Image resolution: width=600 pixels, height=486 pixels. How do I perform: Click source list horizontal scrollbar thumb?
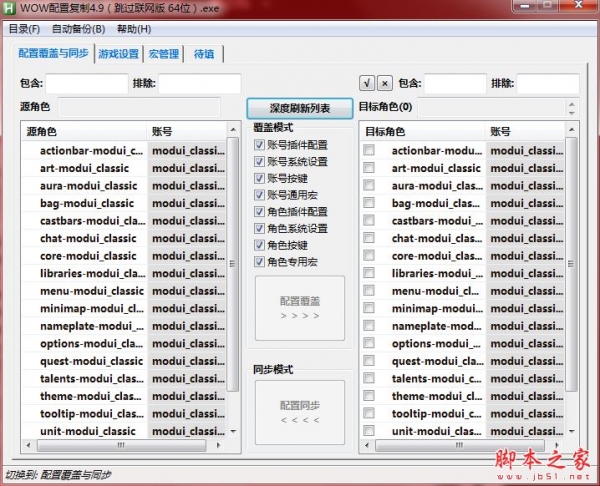[121, 445]
